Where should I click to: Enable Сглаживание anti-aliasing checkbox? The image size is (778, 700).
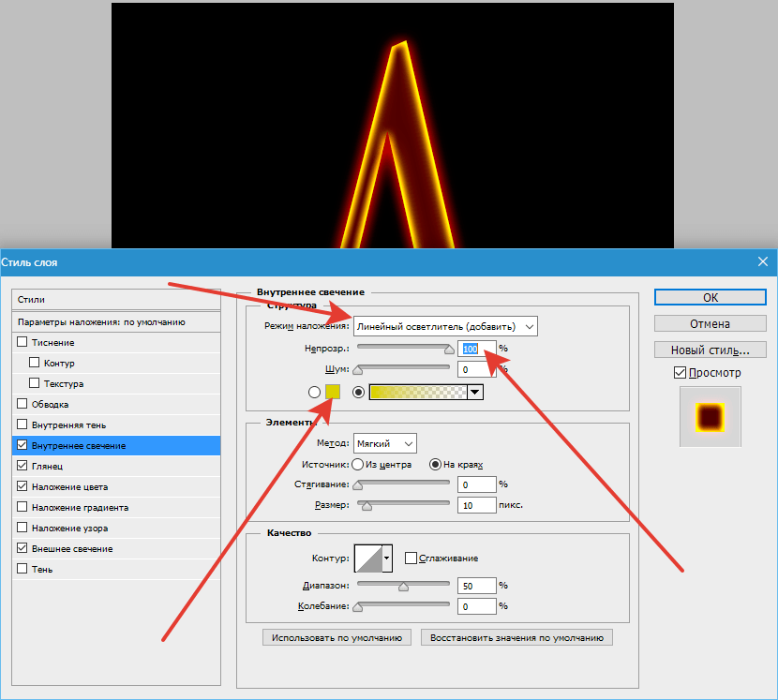point(411,559)
